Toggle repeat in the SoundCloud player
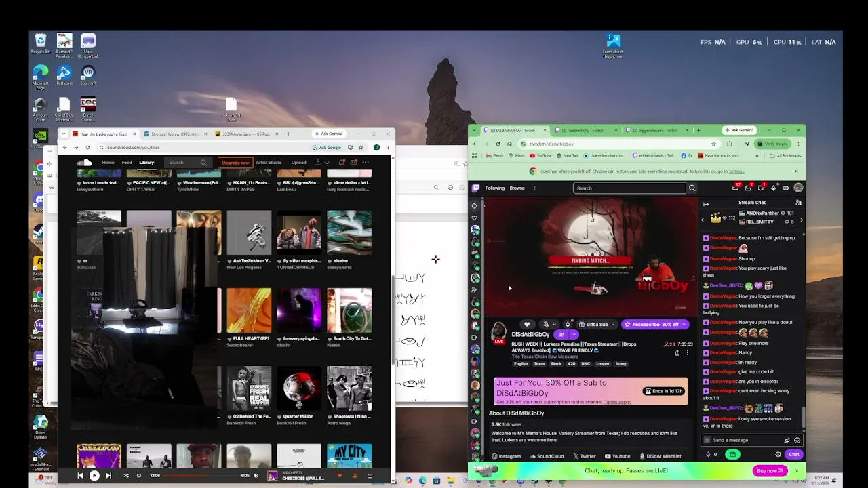Image resolution: width=868 pixels, height=488 pixels. [x=139, y=476]
